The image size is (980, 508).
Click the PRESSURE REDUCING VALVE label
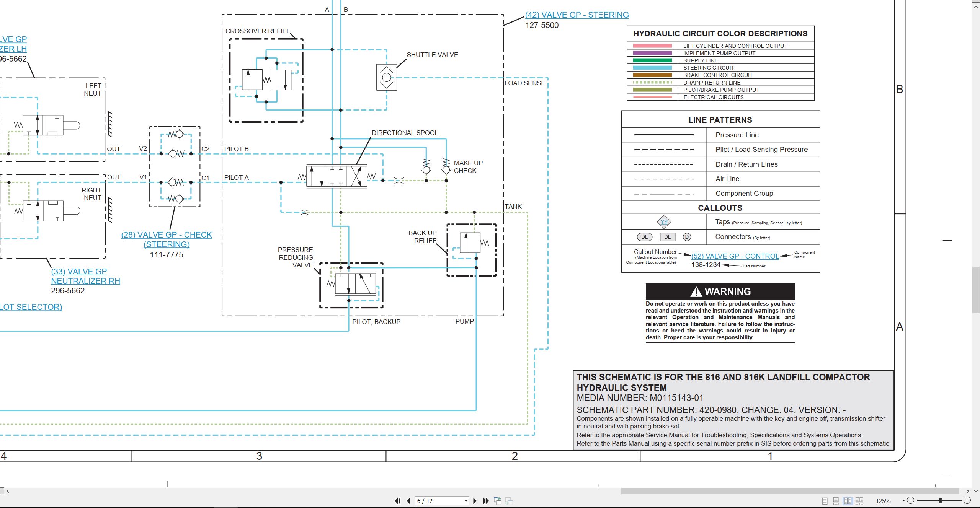[x=296, y=257]
